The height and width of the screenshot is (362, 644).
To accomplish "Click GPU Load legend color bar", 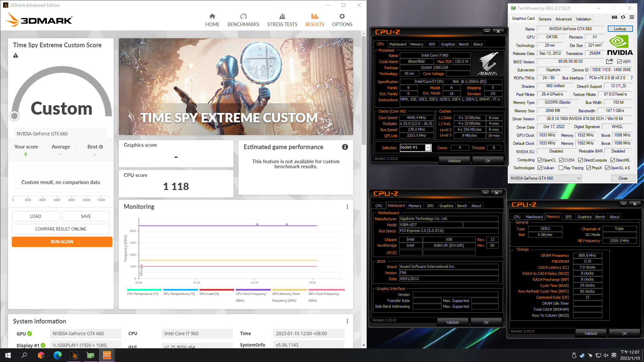I will pos(217,290).
